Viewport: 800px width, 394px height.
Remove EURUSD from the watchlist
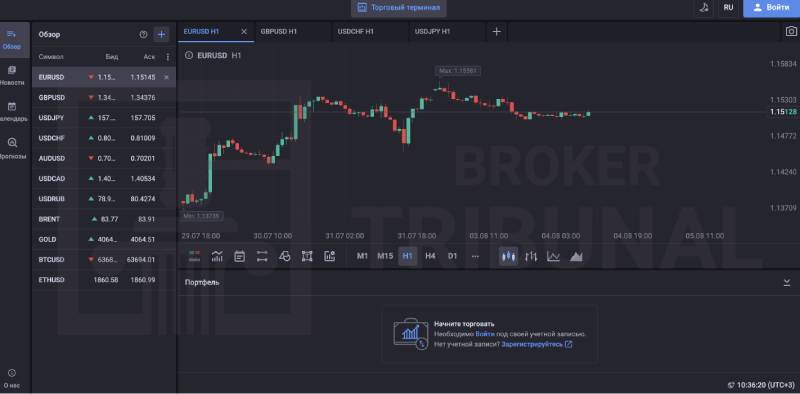click(x=166, y=77)
